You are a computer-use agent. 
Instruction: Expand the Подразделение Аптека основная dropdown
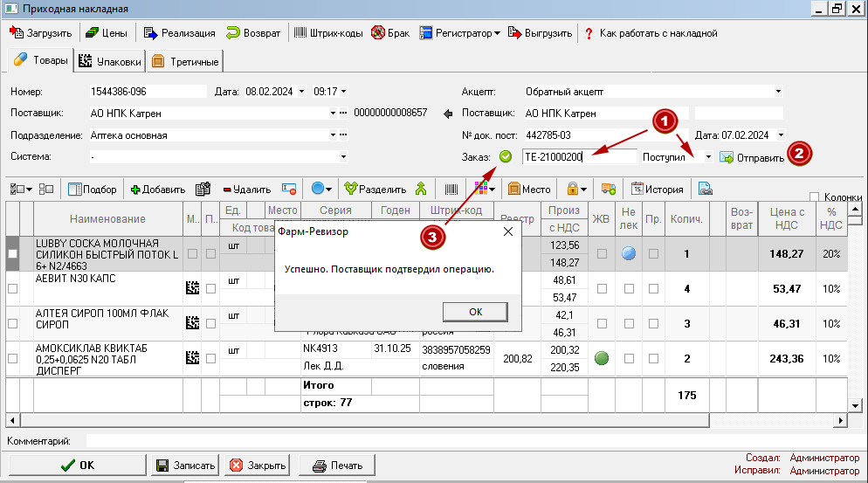[333, 135]
